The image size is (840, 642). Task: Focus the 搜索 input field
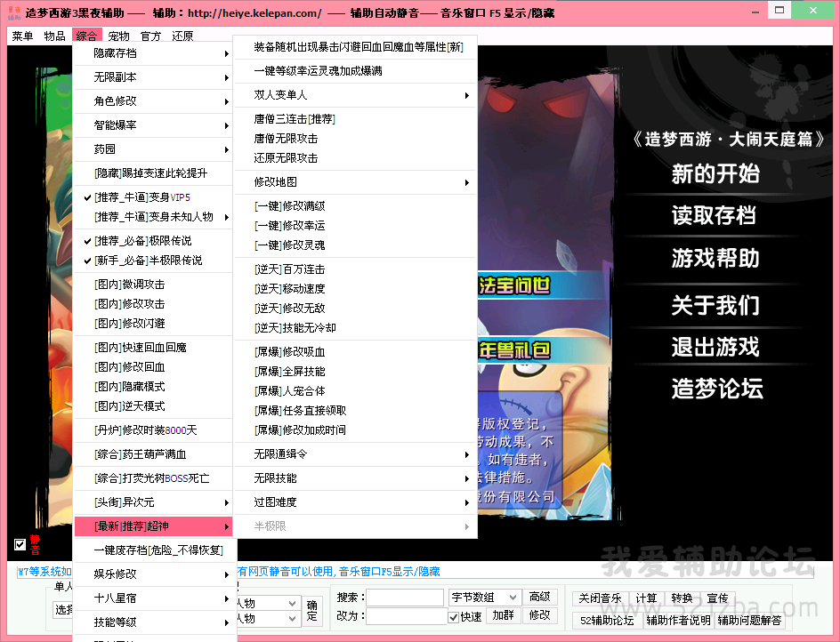point(405,597)
